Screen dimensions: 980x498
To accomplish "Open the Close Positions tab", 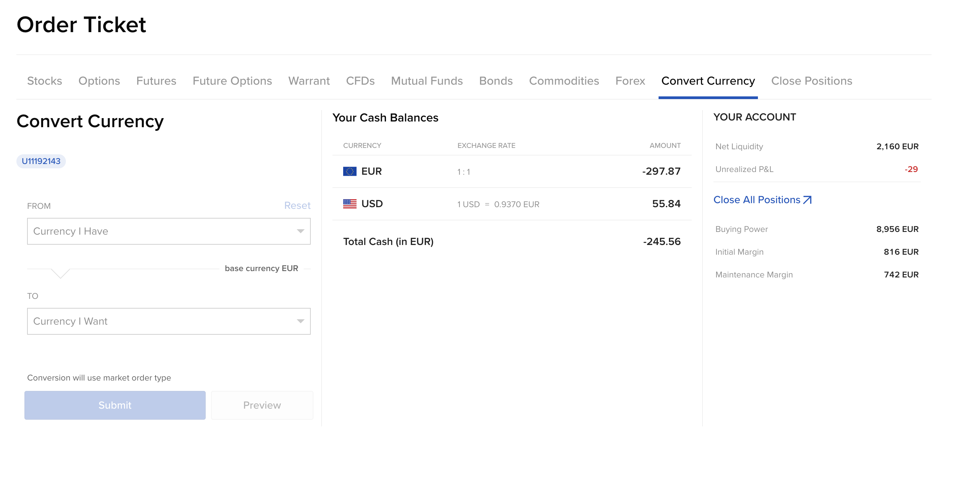I will [811, 81].
